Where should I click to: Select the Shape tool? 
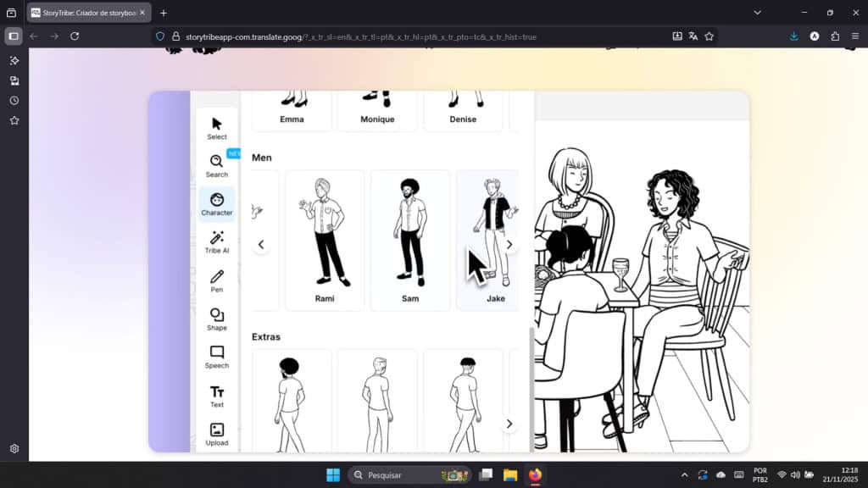[x=216, y=318]
